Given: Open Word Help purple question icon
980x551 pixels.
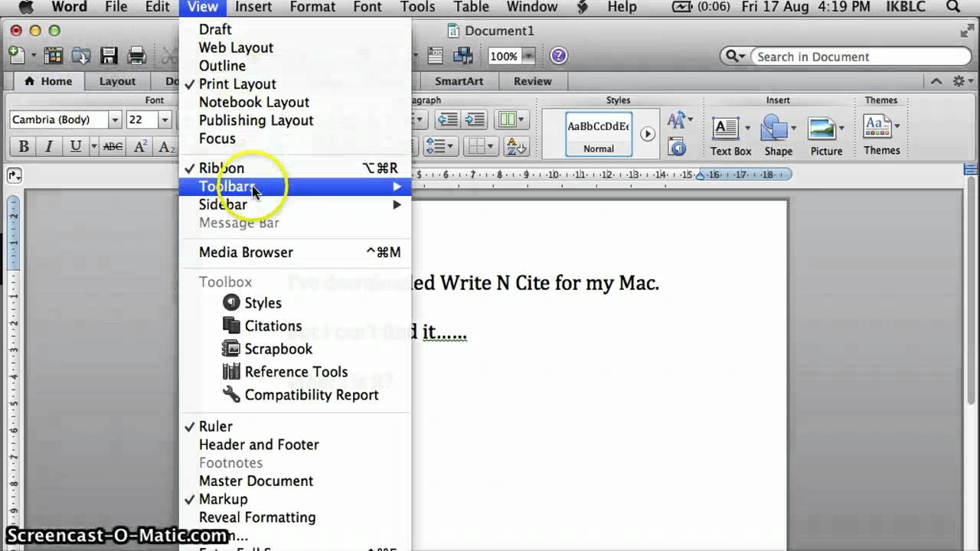Looking at the screenshot, I should pyautogui.click(x=559, y=55).
